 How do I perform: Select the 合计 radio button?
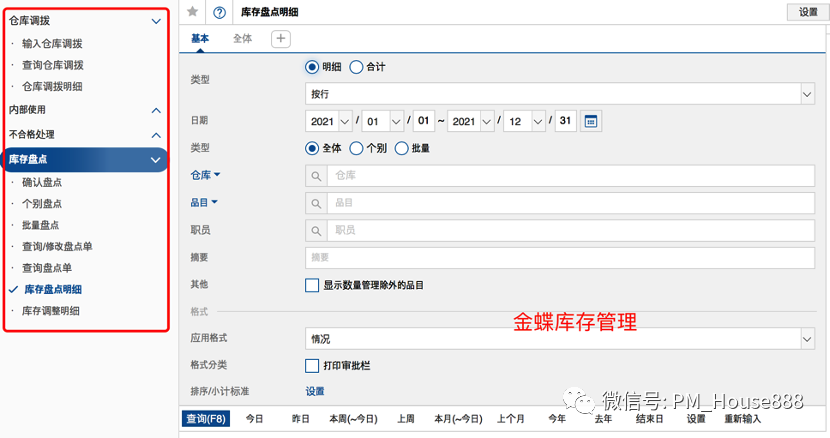356,67
